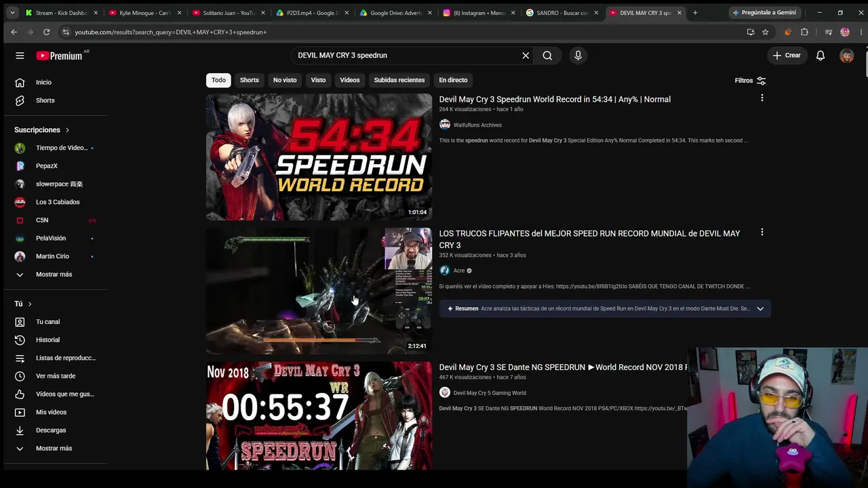Select the Visto filter chip

(x=318, y=80)
